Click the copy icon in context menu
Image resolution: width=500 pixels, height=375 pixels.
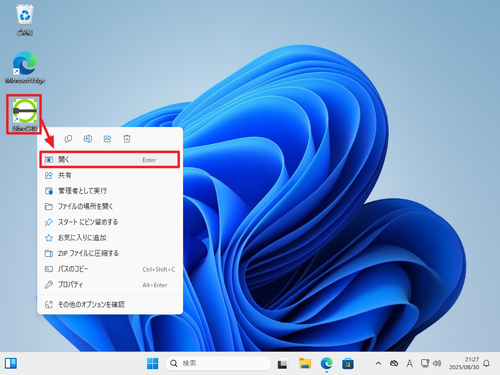[x=68, y=139]
